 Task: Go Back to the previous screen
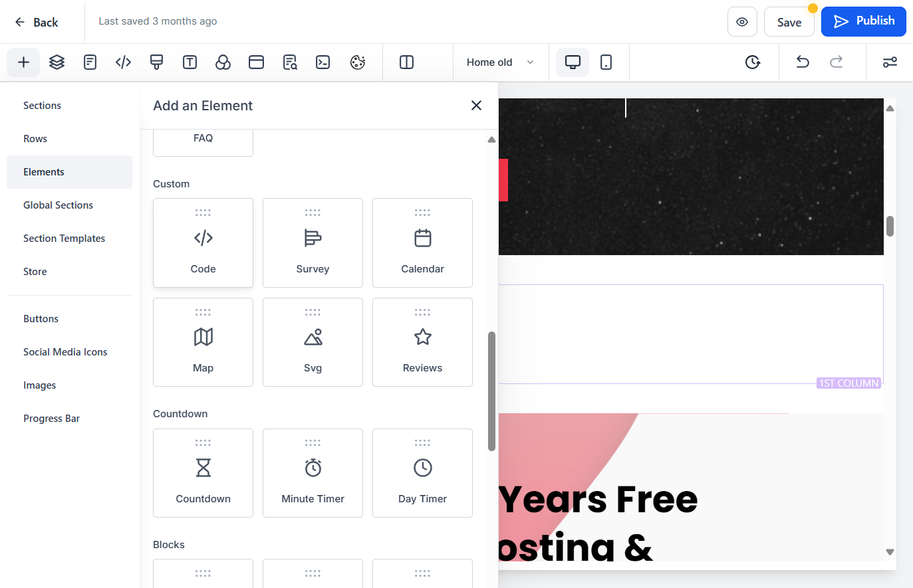tap(37, 22)
